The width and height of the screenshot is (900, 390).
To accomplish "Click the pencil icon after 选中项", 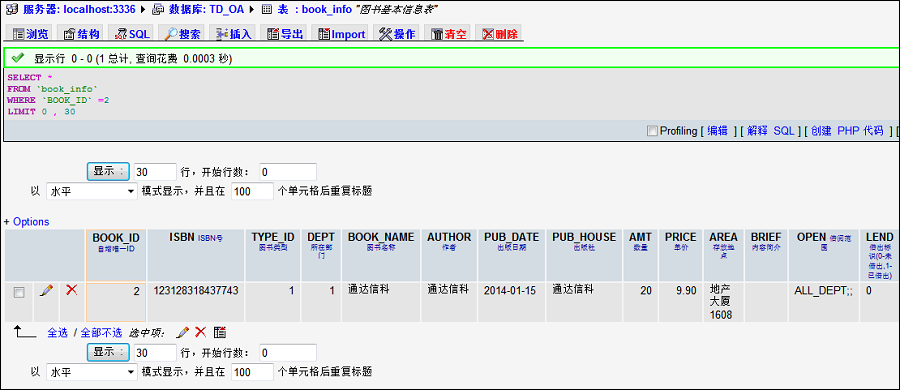I will (x=183, y=332).
